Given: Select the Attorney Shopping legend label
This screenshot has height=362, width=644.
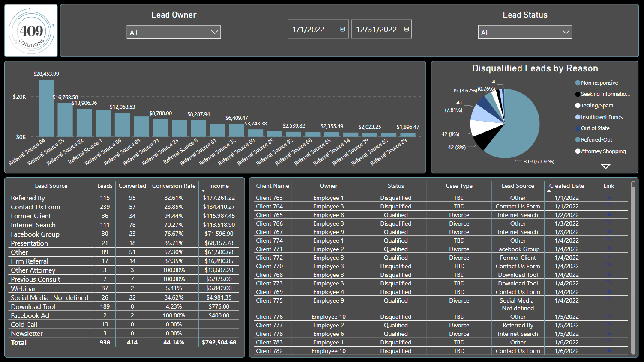Looking at the screenshot, I should (603, 151).
